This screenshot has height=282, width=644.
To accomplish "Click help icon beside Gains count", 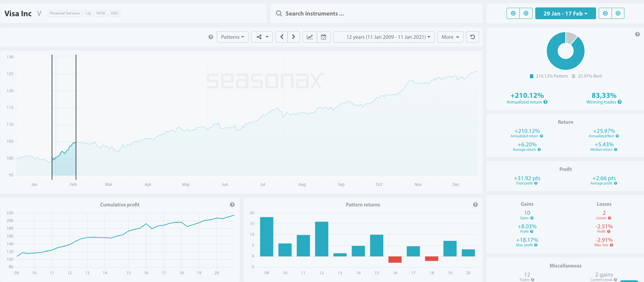I will click(x=532, y=218).
